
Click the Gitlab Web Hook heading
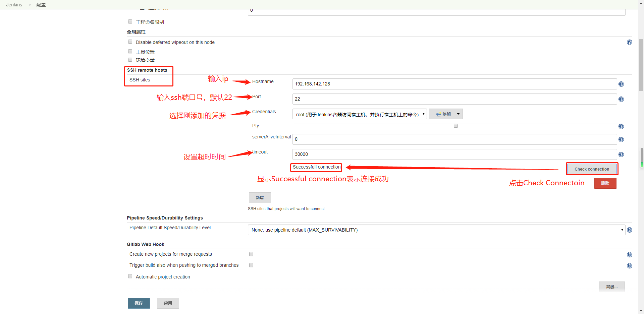[x=146, y=244]
